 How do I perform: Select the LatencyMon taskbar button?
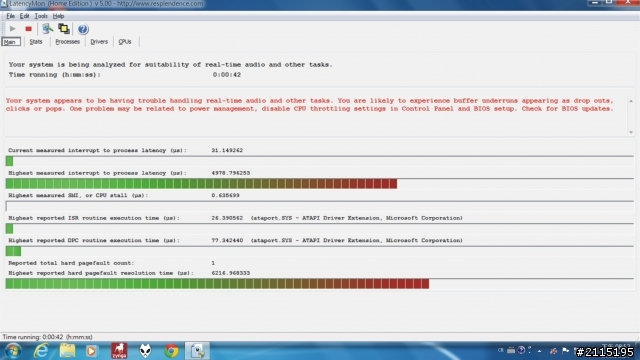point(198,351)
